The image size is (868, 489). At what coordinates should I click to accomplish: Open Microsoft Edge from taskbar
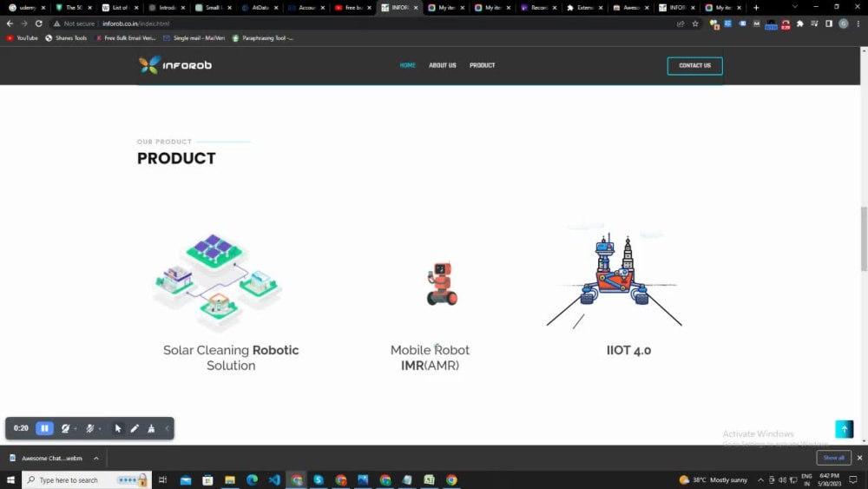(x=252, y=479)
